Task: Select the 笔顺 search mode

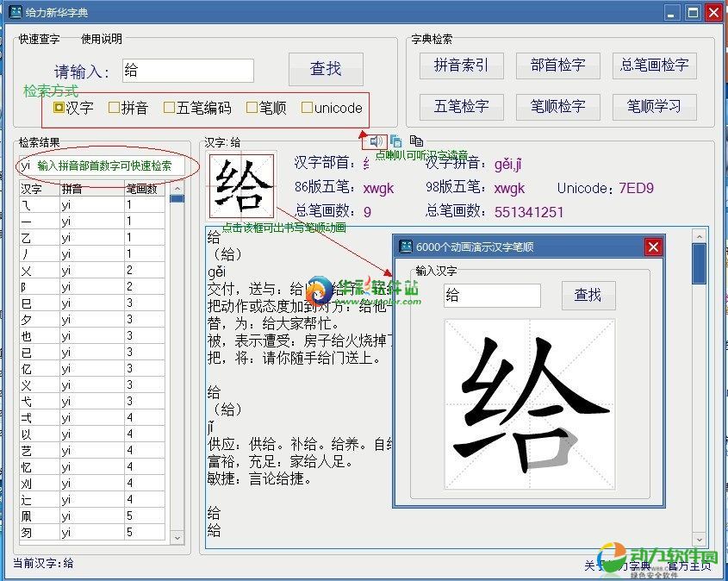Action: coord(252,109)
